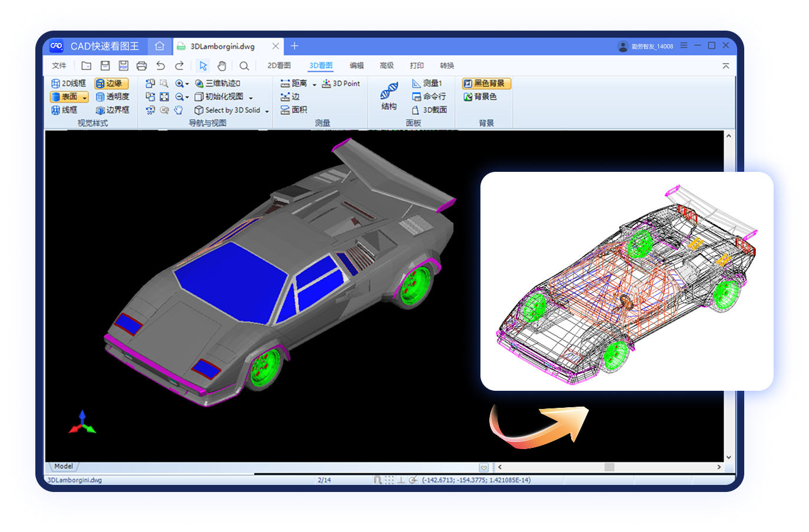Measure 面积 area

point(294,110)
